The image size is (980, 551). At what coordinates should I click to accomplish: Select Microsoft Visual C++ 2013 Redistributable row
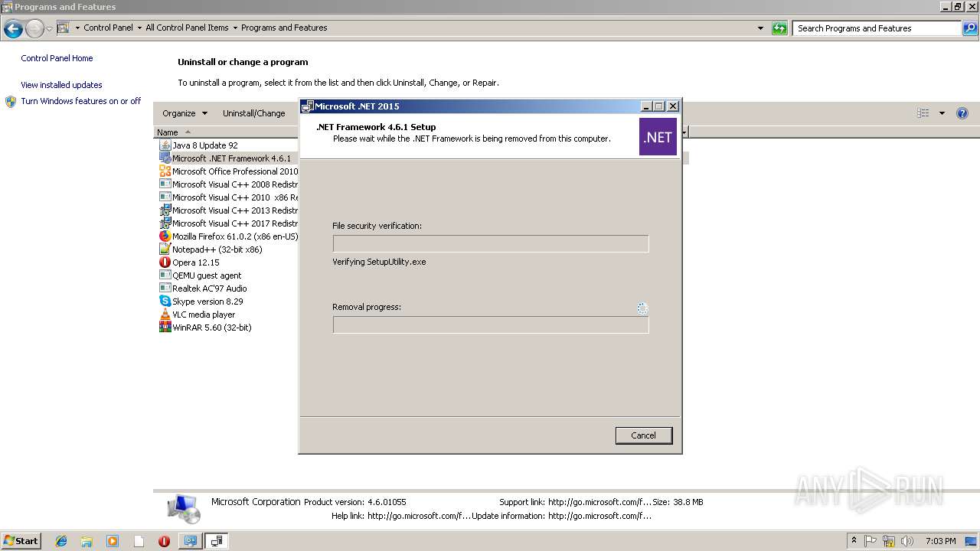(228, 210)
